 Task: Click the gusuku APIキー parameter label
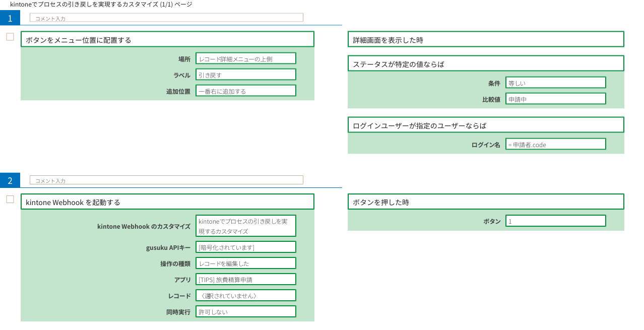(x=168, y=247)
